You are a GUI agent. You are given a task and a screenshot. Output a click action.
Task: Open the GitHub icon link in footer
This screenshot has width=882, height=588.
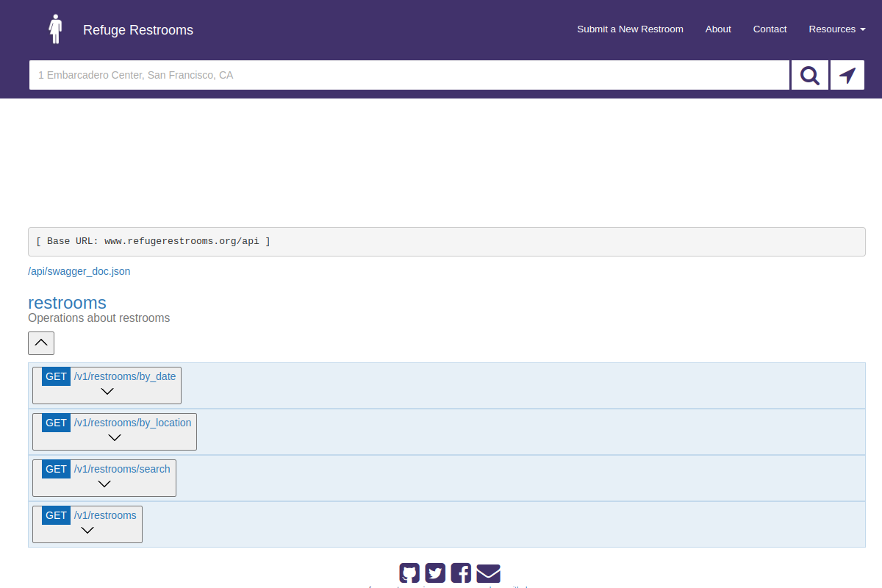pos(409,573)
